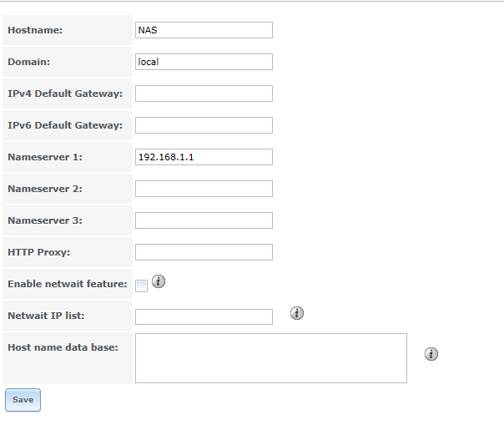This screenshot has width=504, height=430.
Task: Click the Hostname field containing NAS
Action: tap(204, 30)
